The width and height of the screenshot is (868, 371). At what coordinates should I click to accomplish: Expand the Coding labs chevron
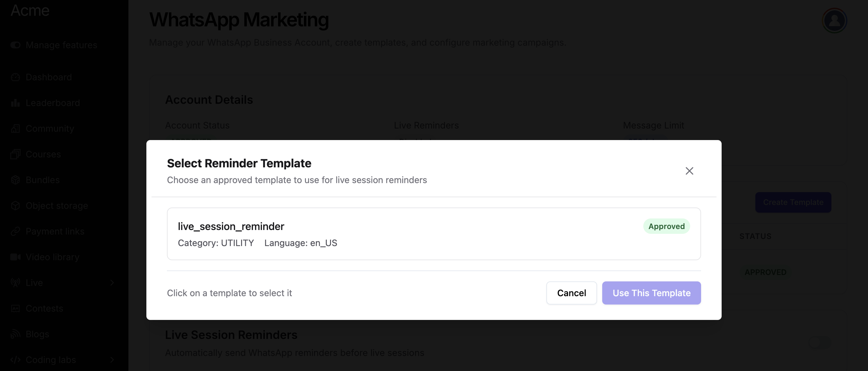click(112, 360)
